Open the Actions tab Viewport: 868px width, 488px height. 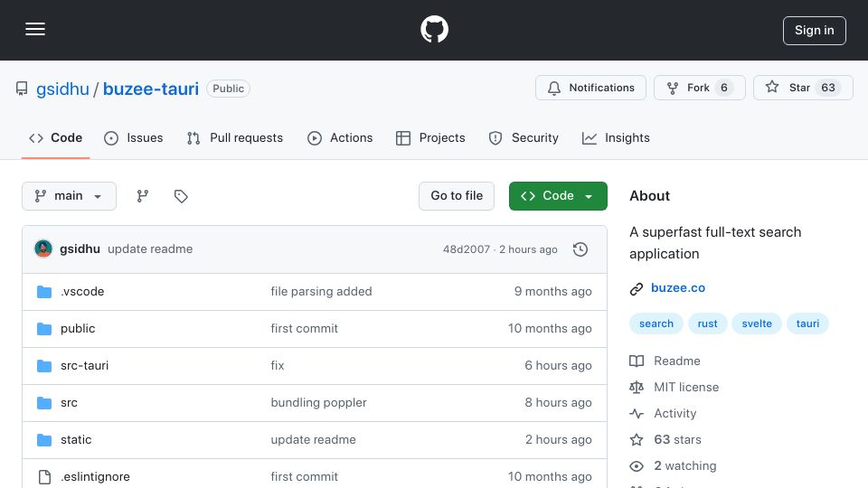[x=340, y=137]
